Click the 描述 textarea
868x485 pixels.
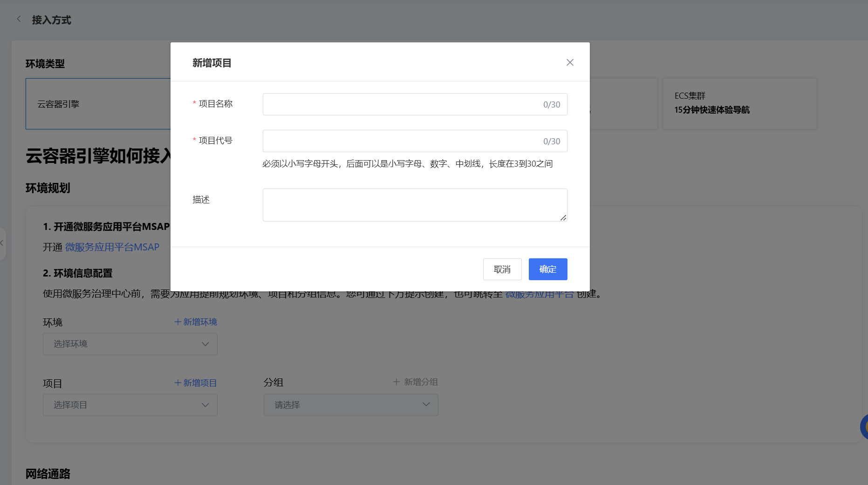pyautogui.click(x=414, y=205)
